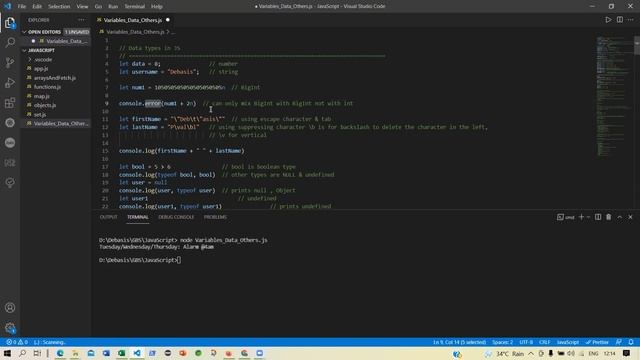The height and width of the screenshot is (360, 640).
Task: Select the Terminal panel tab
Action: coord(138,217)
